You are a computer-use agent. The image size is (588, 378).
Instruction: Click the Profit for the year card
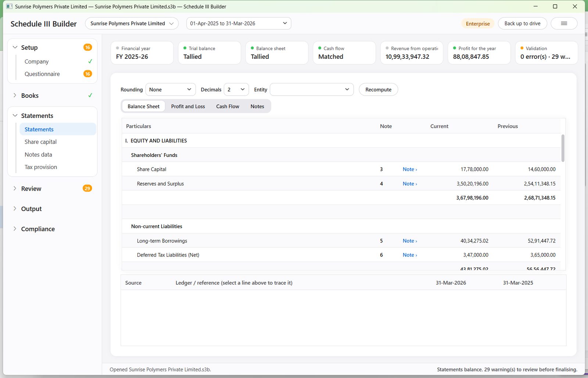coord(479,53)
